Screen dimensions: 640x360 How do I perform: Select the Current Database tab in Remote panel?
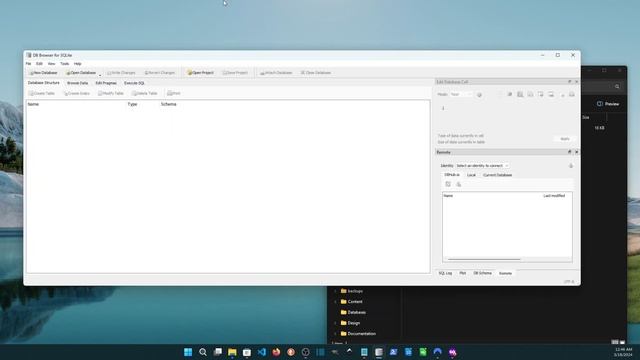tap(497, 175)
